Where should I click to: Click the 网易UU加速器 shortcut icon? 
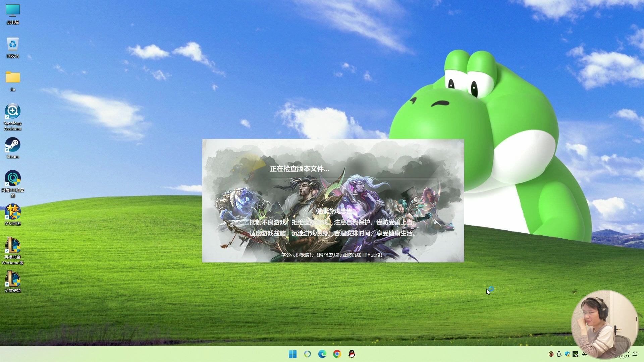click(13, 184)
